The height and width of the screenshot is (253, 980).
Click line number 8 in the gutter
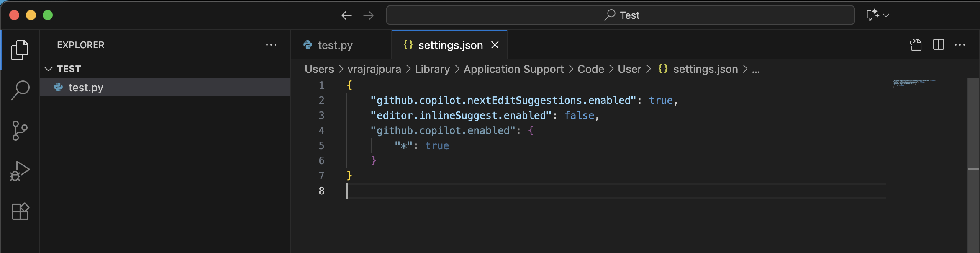[x=321, y=191]
